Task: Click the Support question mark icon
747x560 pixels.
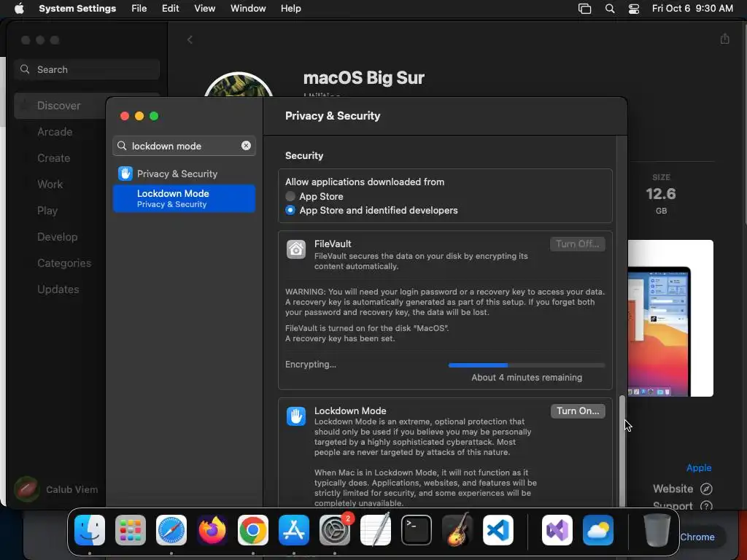Action: (706, 506)
